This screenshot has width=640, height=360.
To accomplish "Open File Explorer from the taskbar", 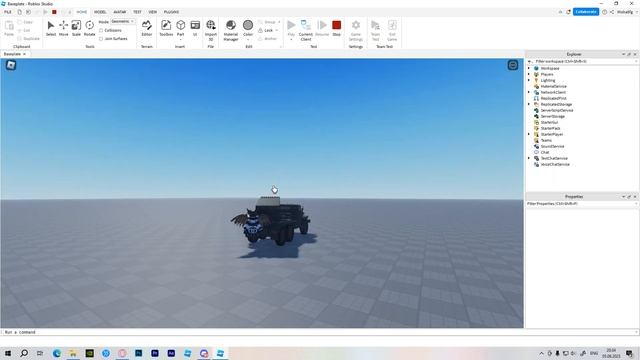I will 73,353.
